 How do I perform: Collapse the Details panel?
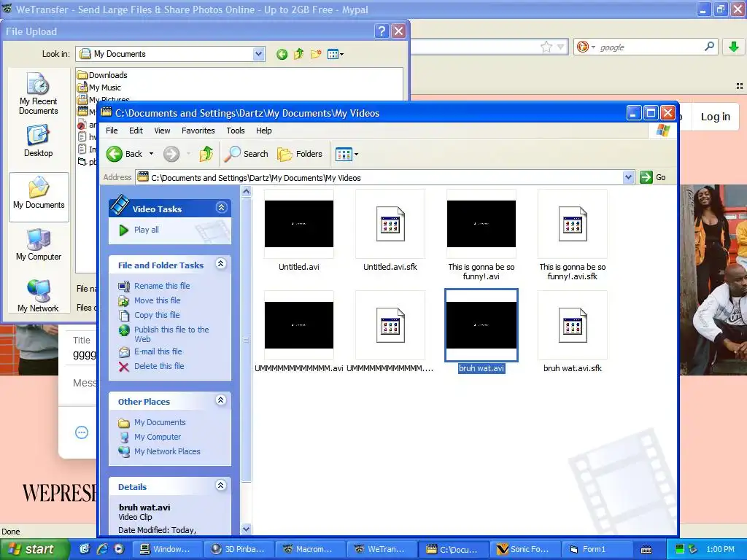click(x=221, y=485)
